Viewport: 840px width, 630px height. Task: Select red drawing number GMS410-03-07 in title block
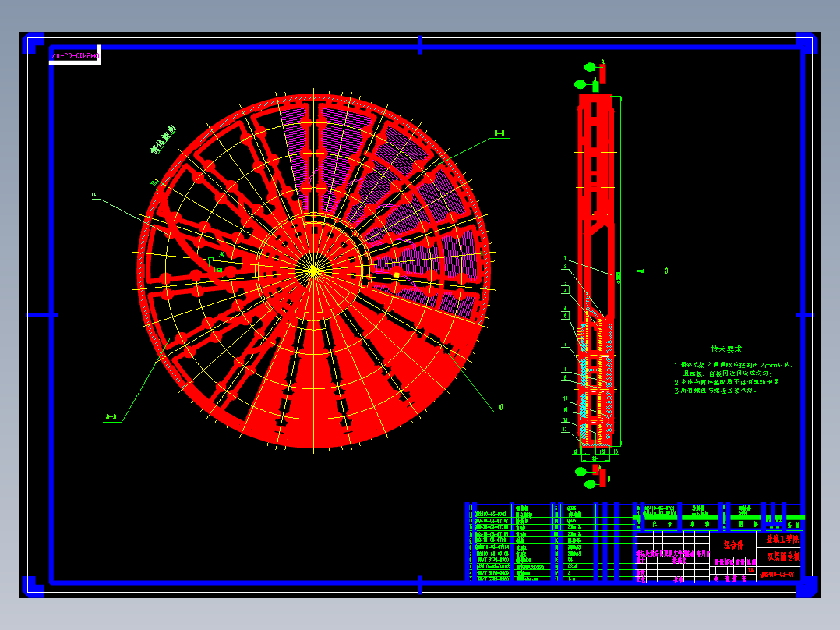point(777,574)
